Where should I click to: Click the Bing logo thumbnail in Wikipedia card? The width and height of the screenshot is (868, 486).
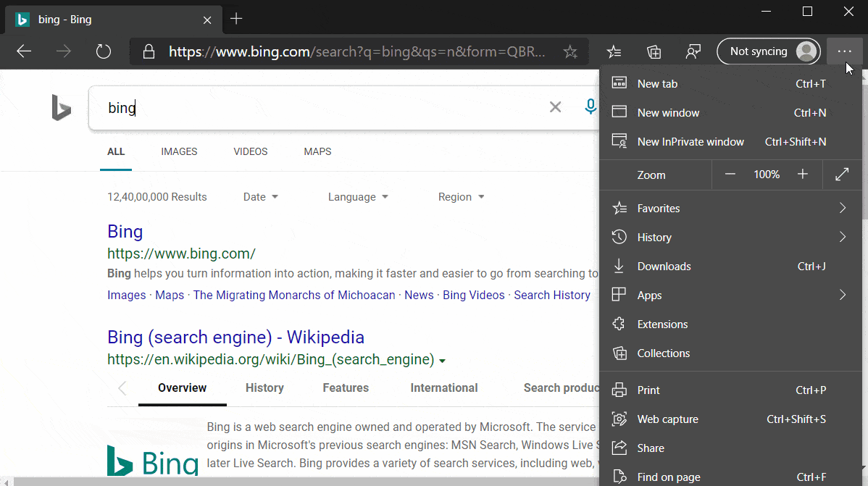coord(152,461)
